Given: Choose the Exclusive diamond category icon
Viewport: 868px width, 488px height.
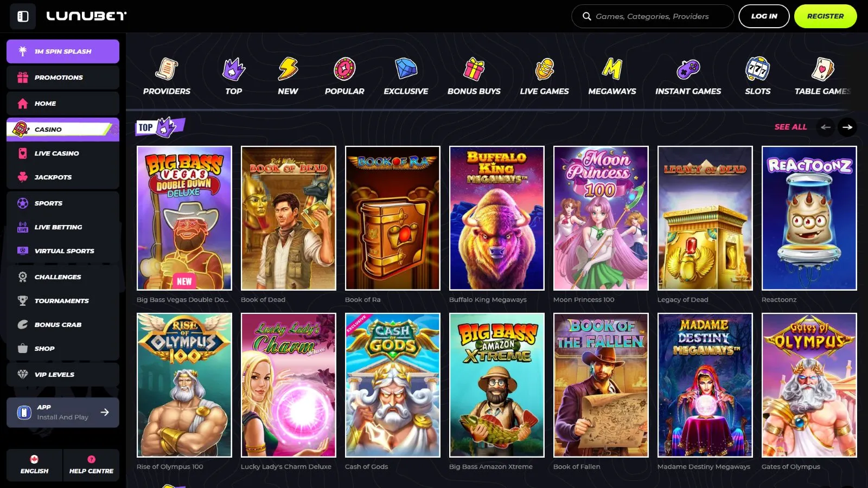Looking at the screenshot, I should point(406,69).
